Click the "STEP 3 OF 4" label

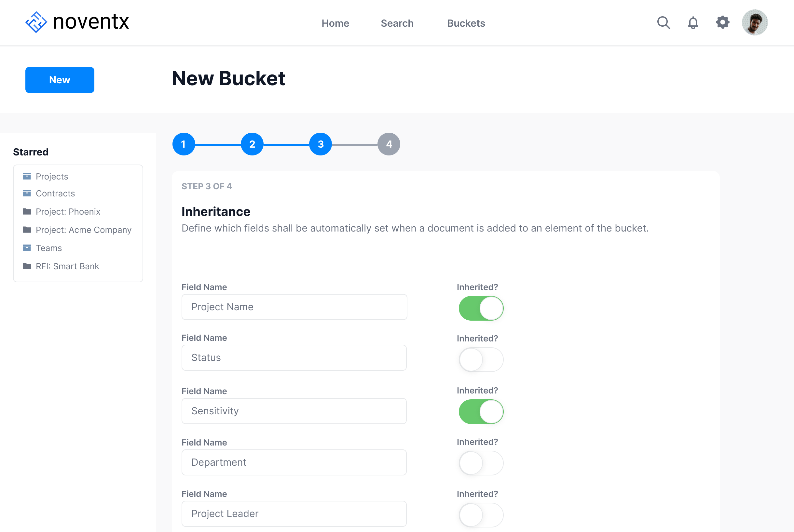point(206,186)
